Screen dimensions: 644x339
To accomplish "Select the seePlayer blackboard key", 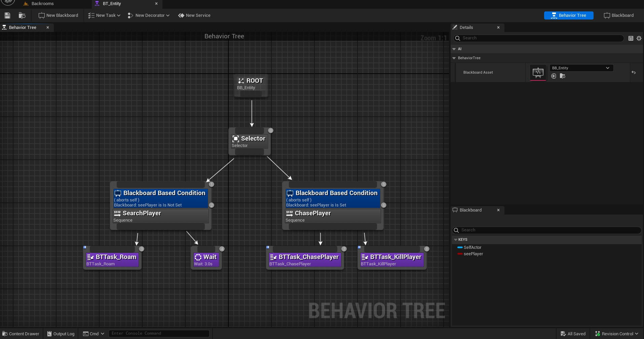I will click(x=473, y=254).
